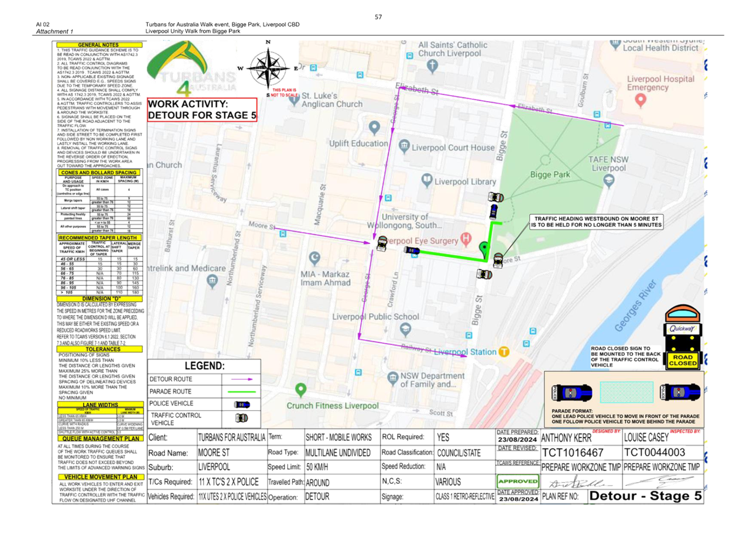
Task: Click the green parade start marker pin
Action: 484,249
